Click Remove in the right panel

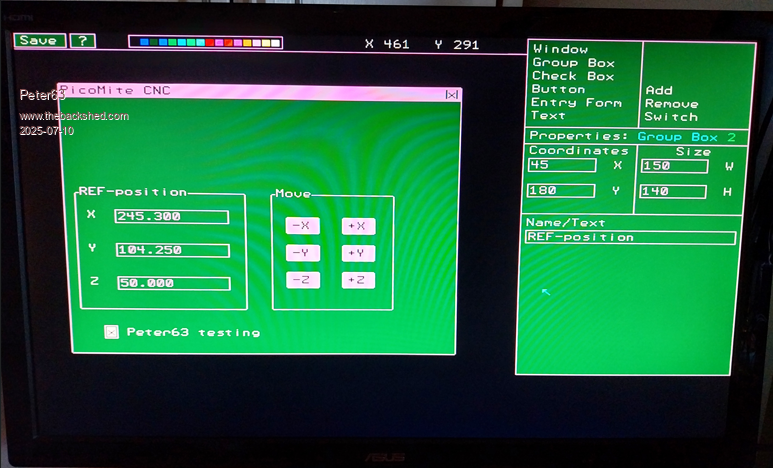point(671,104)
